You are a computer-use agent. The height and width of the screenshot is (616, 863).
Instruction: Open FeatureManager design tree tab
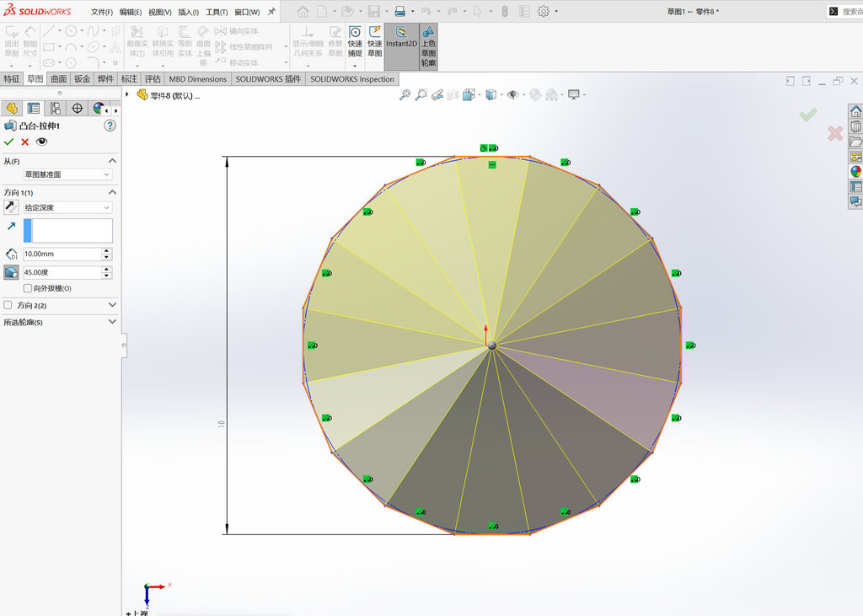click(x=12, y=109)
